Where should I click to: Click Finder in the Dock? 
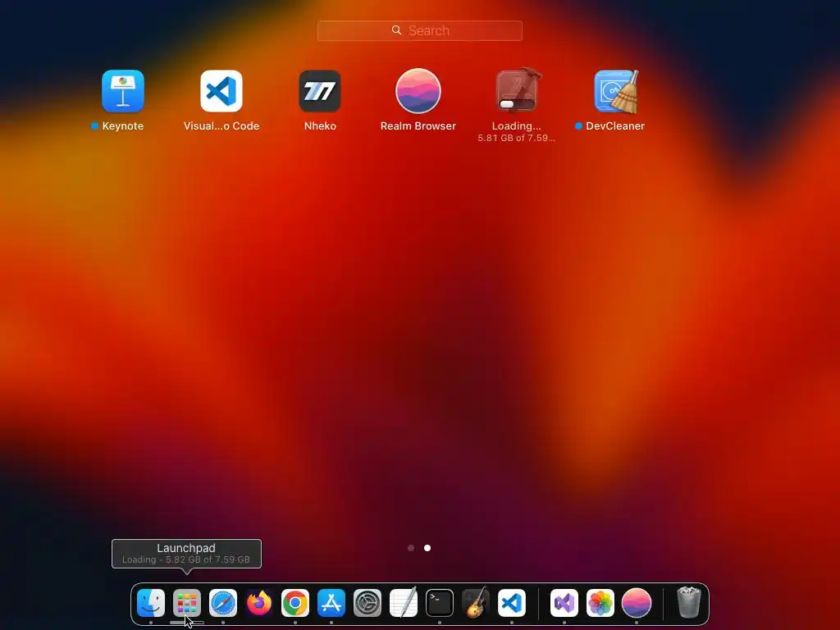click(x=151, y=603)
